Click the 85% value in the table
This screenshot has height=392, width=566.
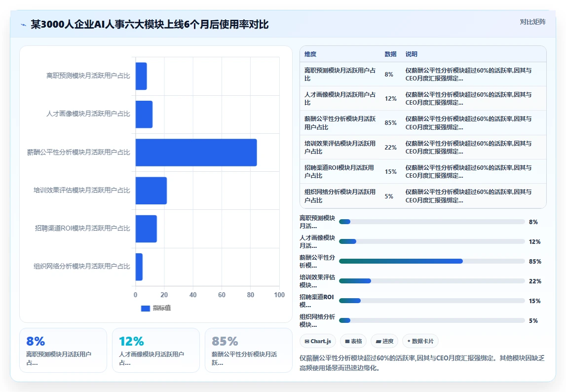390,123
